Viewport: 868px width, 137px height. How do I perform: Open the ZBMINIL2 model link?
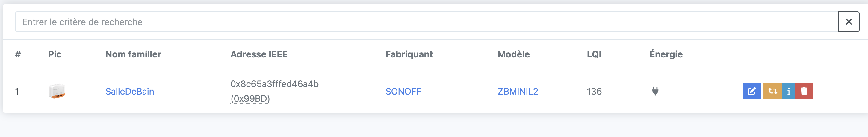pos(518,91)
